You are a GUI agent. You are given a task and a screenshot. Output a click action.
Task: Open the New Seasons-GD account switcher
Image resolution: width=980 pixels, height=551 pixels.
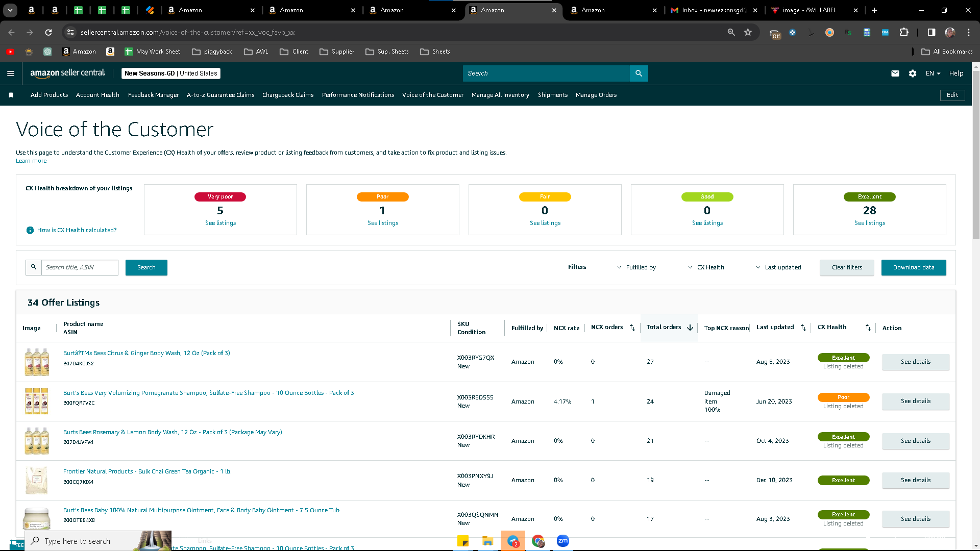(171, 73)
